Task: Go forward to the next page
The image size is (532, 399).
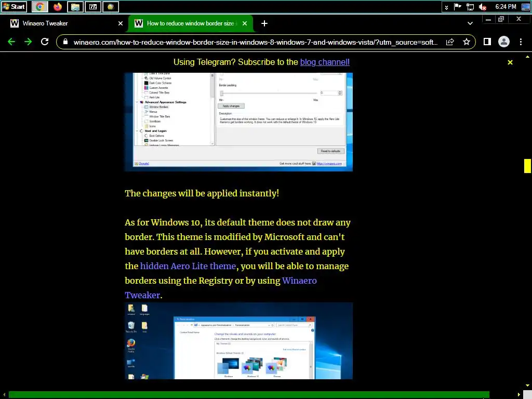Action: [x=28, y=42]
